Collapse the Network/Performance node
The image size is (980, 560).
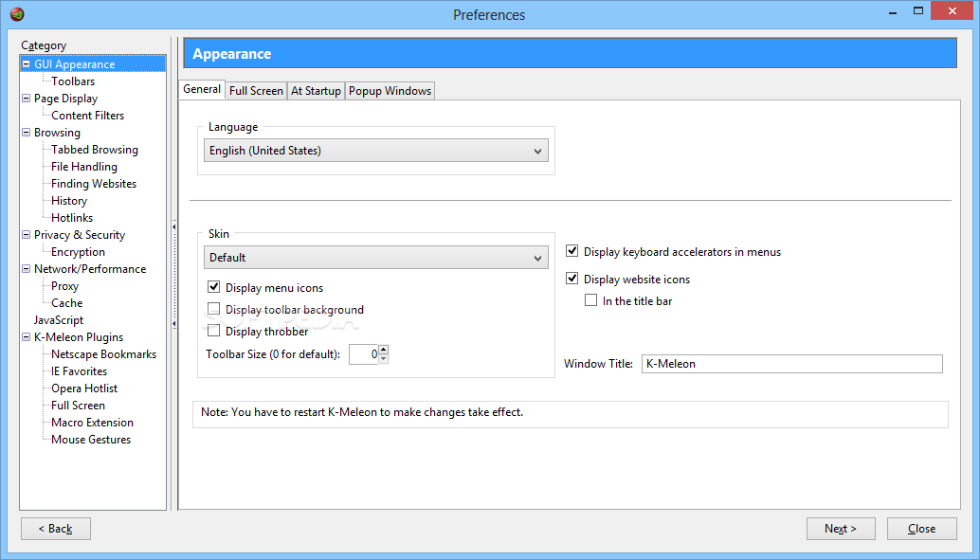pos(27,269)
